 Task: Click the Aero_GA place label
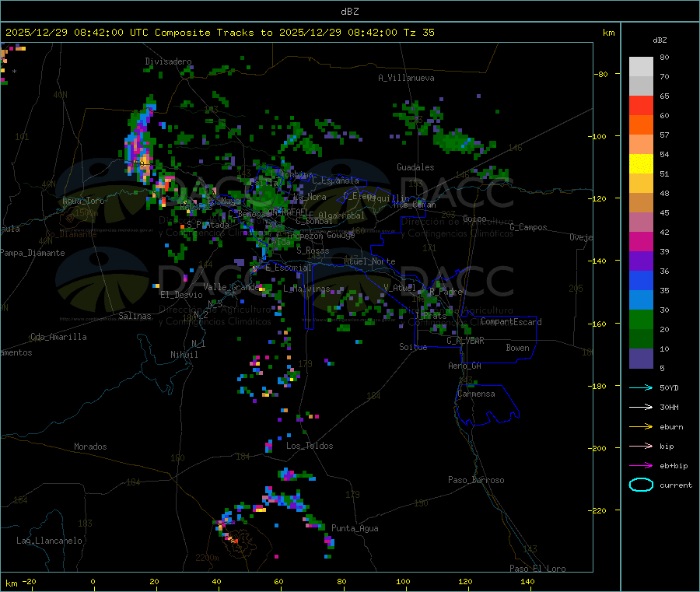(464, 366)
